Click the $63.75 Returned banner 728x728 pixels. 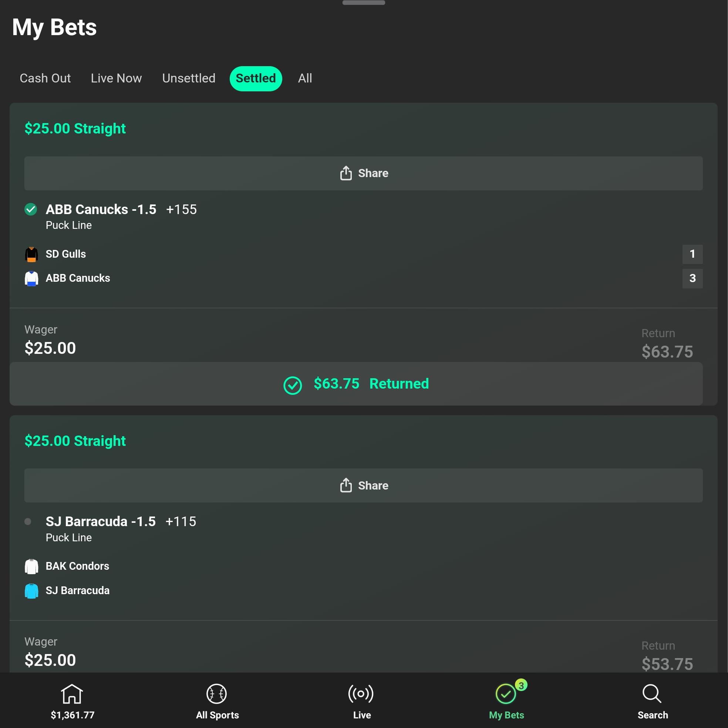[x=356, y=384]
